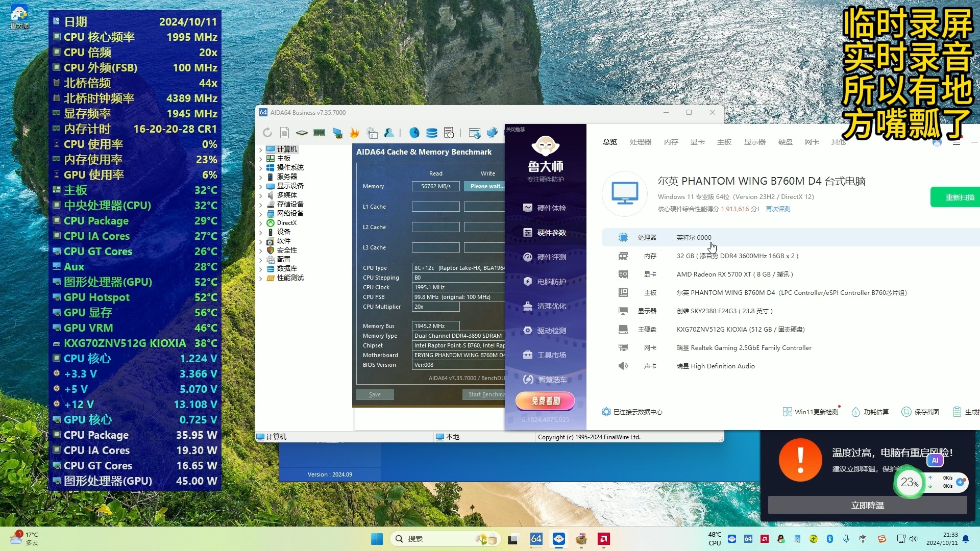Expand the 主板 tree node
This screenshot has height=551, width=980.
261,159
